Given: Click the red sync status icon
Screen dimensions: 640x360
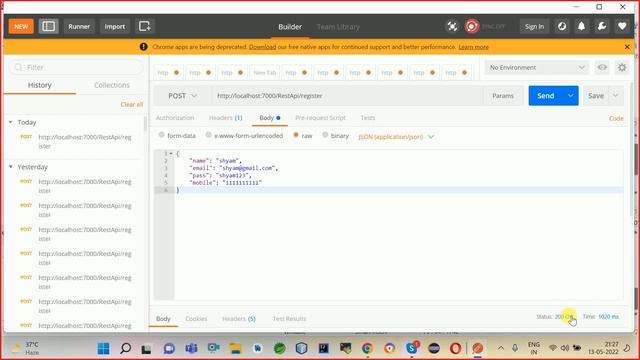Looking at the screenshot, I should coord(471,27).
